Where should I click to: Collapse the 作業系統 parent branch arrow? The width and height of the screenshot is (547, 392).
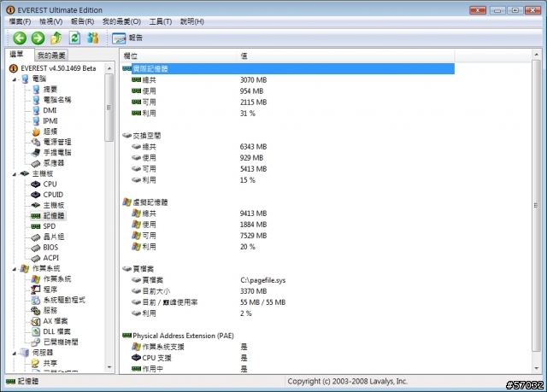pos(15,269)
